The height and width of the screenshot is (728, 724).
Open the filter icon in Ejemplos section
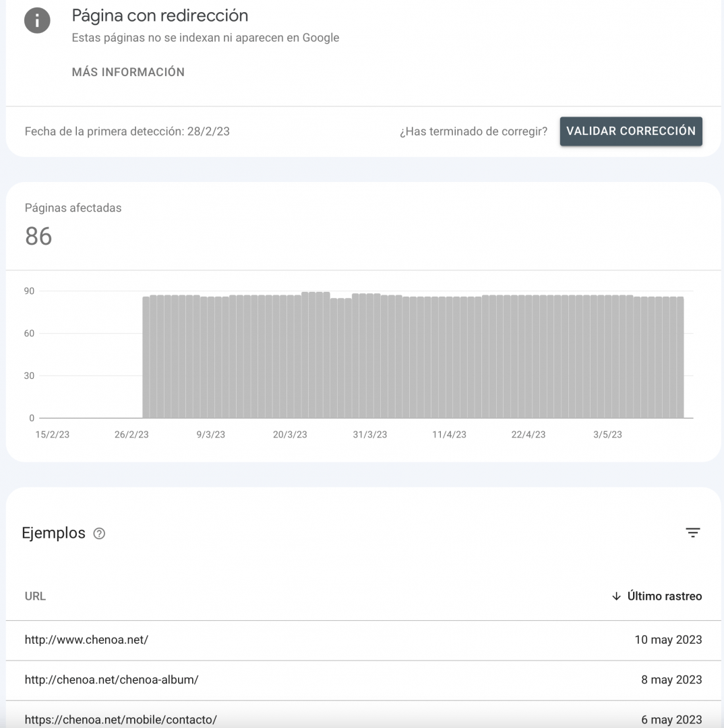tap(692, 533)
